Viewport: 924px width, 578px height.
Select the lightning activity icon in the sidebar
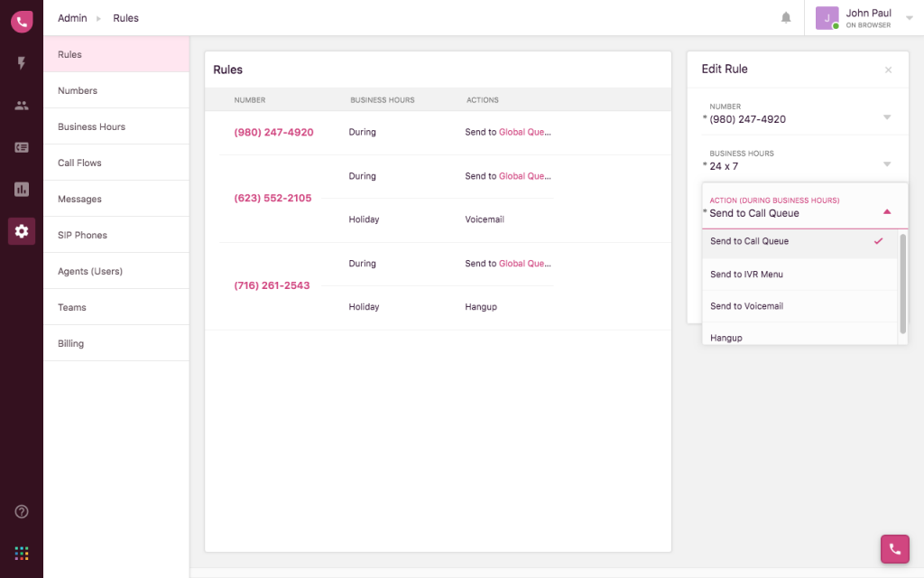(21, 63)
